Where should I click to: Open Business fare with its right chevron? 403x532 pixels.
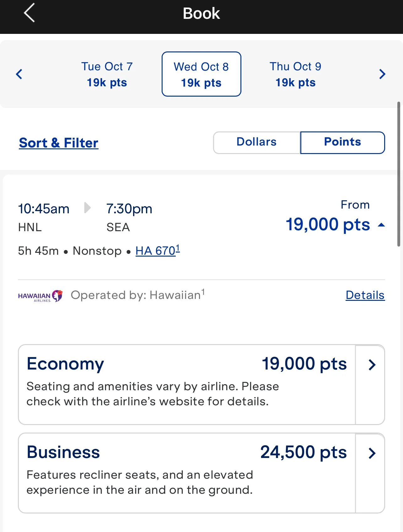click(x=372, y=453)
